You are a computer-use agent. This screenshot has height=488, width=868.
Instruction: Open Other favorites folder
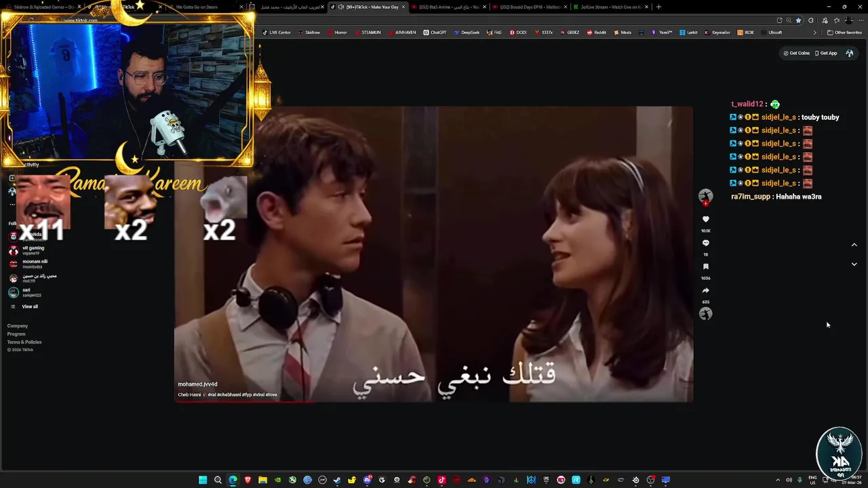pos(845,33)
